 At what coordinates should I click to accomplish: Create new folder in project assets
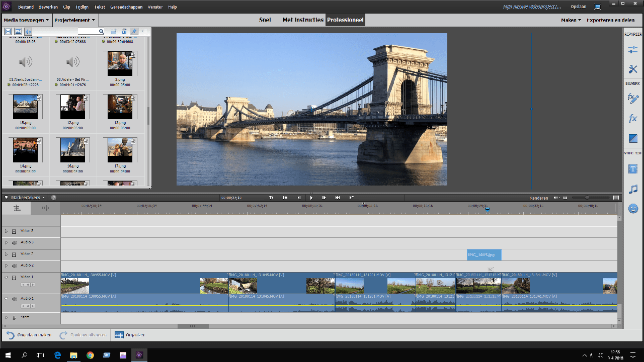[x=114, y=31]
